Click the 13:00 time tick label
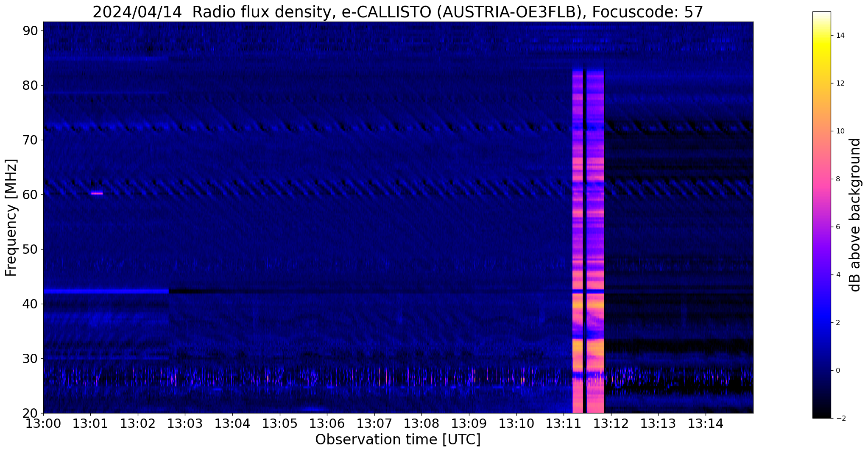Image resolution: width=868 pixels, height=452 pixels. [43, 423]
